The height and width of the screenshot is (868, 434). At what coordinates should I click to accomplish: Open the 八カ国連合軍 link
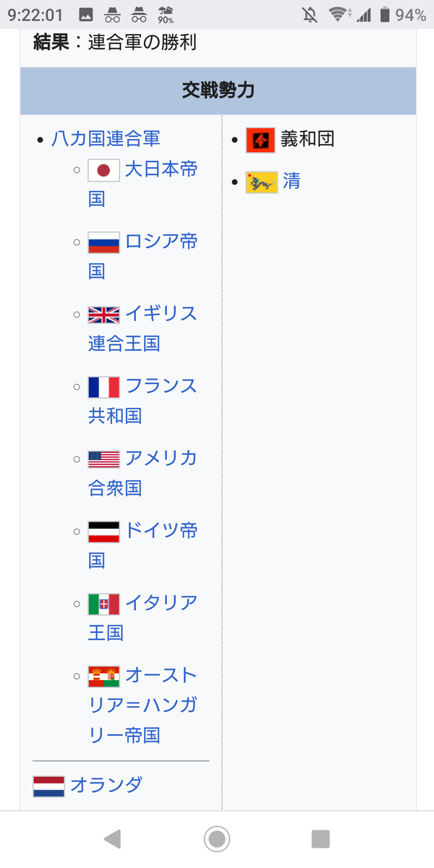pyautogui.click(x=106, y=138)
